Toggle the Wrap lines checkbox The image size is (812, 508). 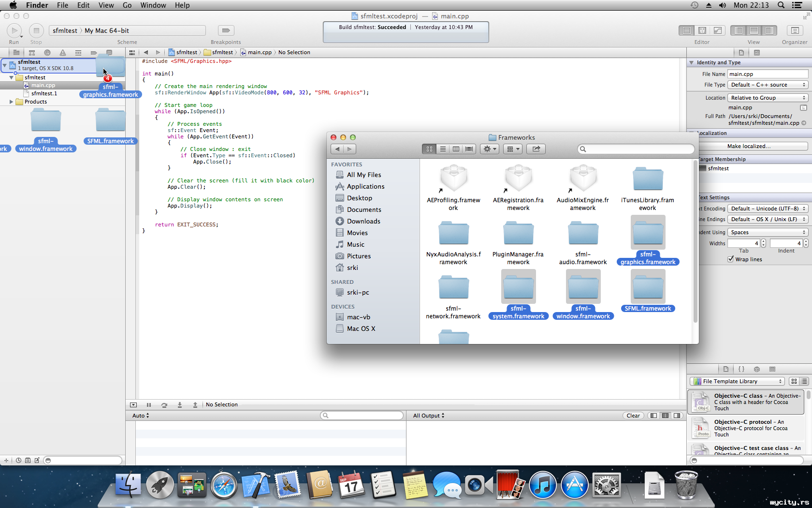coord(731,259)
